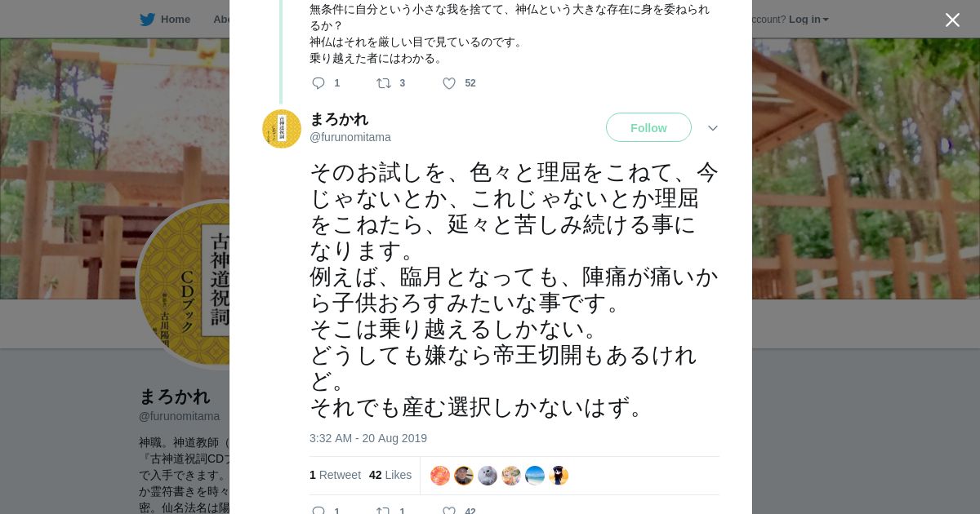Open the 42 Likes list
The height and width of the screenshot is (514, 980).
coord(390,475)
